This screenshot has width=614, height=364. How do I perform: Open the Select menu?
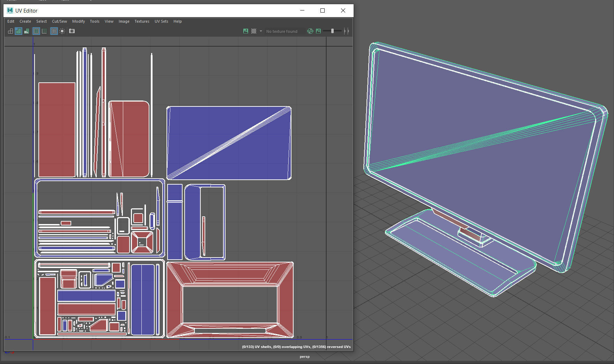coord(42,21)
